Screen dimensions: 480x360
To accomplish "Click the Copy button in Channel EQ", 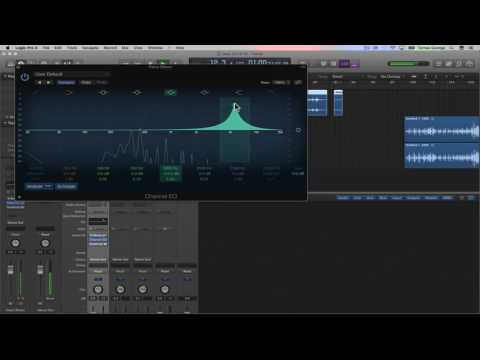I will tap(86, 82).
